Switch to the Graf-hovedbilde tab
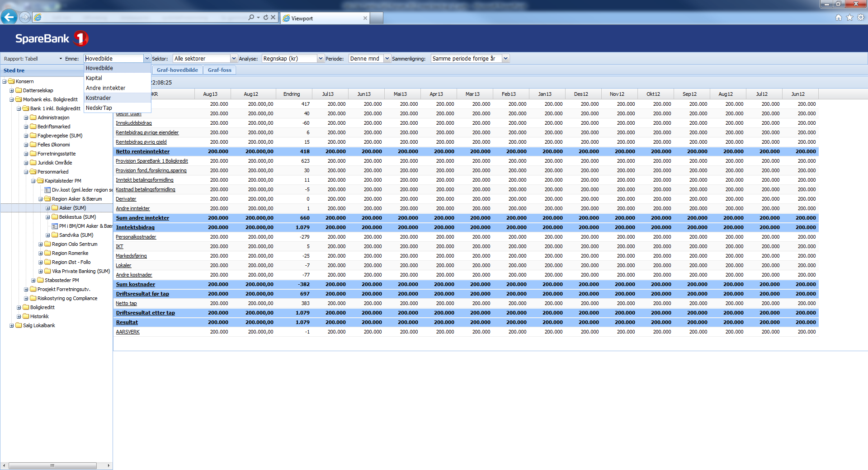This screenshot has height=470, width=868. (x=177, y=70)
